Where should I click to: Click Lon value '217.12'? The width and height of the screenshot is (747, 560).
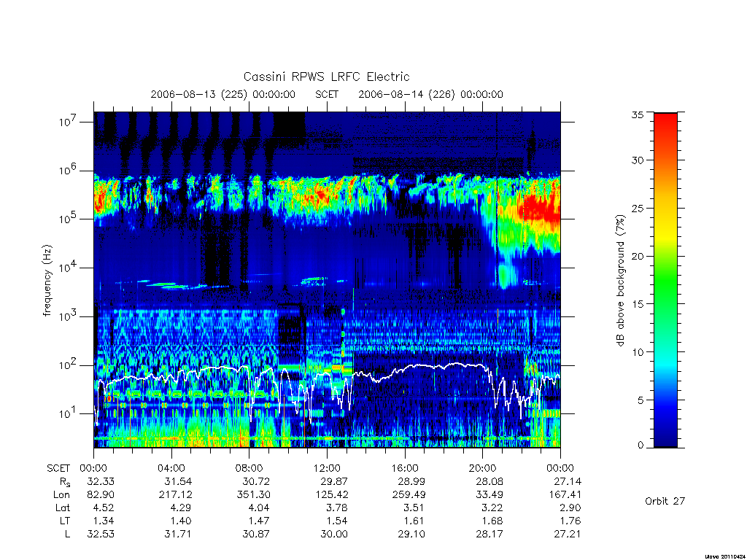coord(175,495)
